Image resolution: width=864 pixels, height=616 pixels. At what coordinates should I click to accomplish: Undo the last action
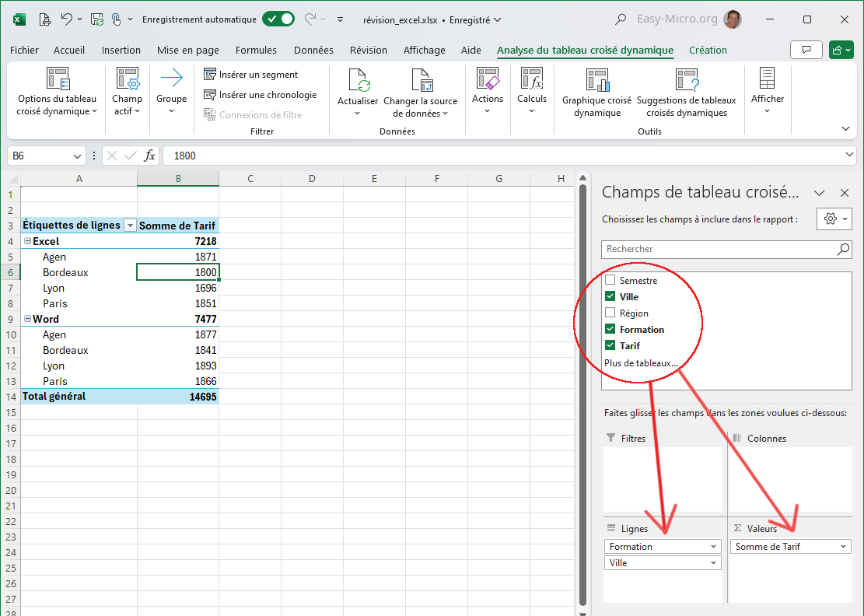coord(67,19)
